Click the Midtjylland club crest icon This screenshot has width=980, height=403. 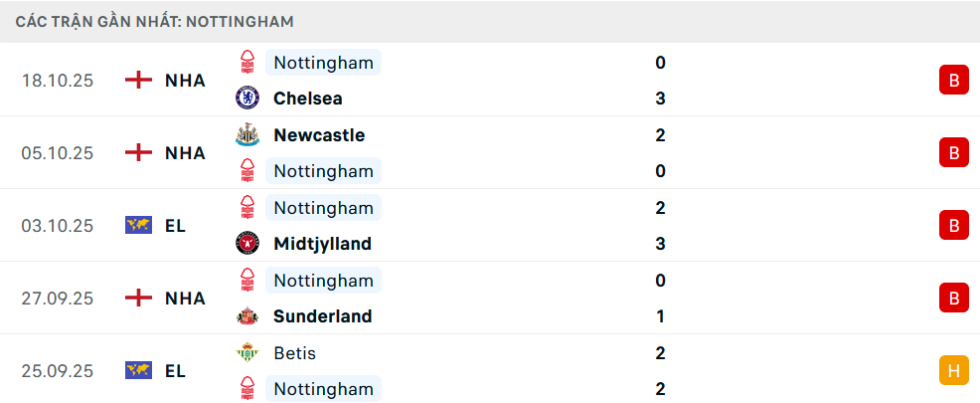coord(247,244)
